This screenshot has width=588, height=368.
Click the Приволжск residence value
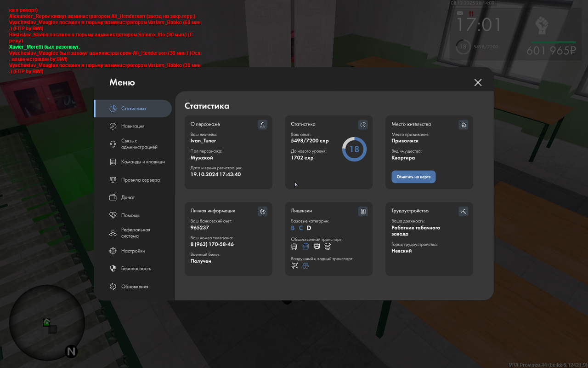coord(405,141)
